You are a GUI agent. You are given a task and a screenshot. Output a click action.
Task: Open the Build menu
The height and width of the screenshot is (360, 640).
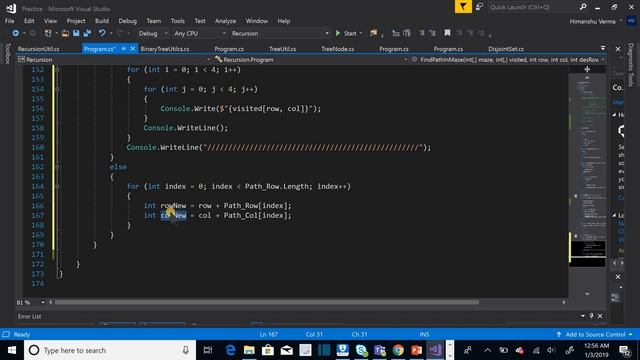(x=102, y=21)
